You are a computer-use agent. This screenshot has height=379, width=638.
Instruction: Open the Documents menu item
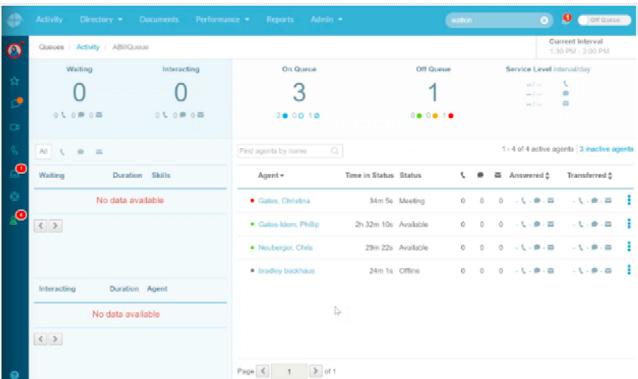pos(159,20)
